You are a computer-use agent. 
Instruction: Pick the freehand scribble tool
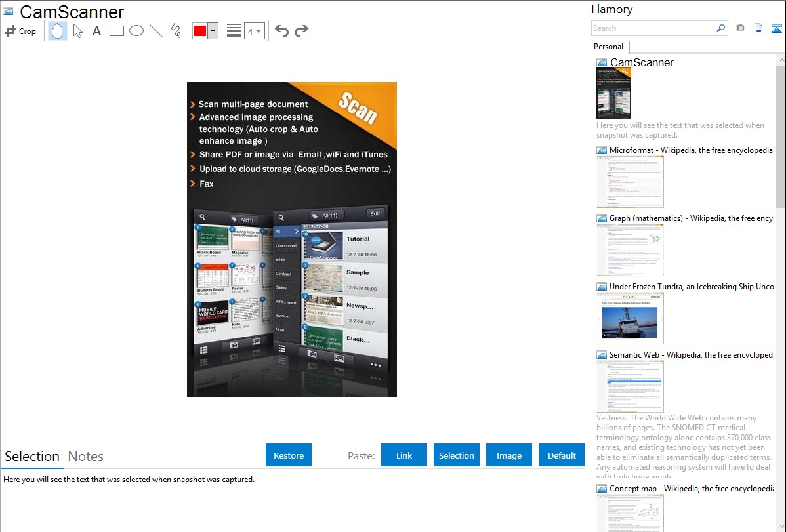pos(176,31)
